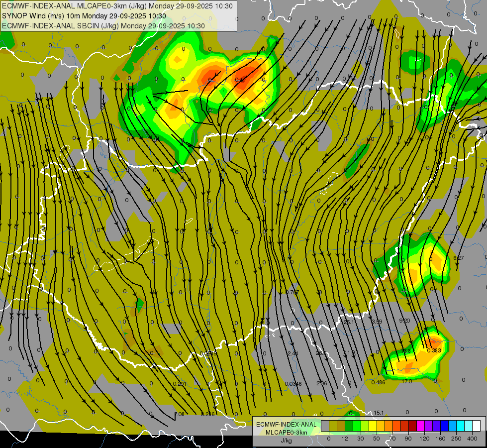Click the ECMWF-INDEX-ANAL MLCAPE0-3km title line
Image resolution: width=487 pixels, height=448 pixels.
click(117, 6)
